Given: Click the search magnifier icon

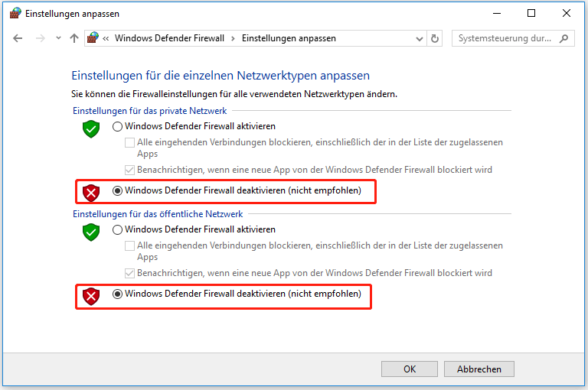Looking at the screenshot, I should coord(564,38).
